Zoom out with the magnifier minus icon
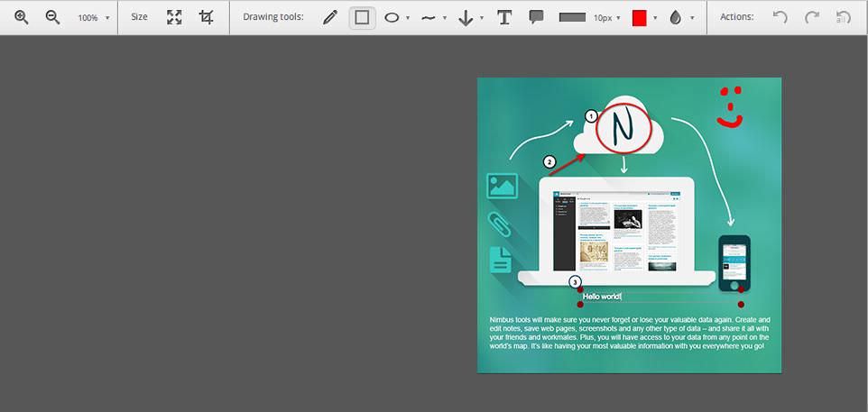This screenshot has width=868, height=412. pyautogui.click(x=52, y=17)
